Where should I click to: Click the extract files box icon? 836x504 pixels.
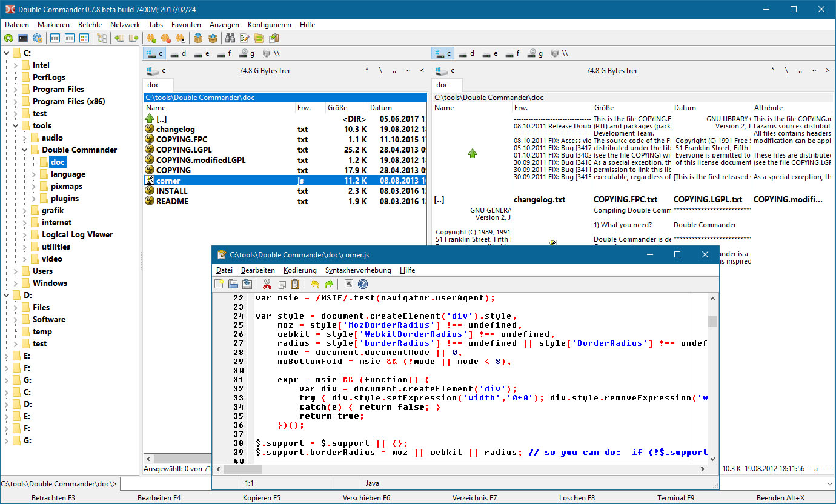pyautogui.click(x=213, y=38)
